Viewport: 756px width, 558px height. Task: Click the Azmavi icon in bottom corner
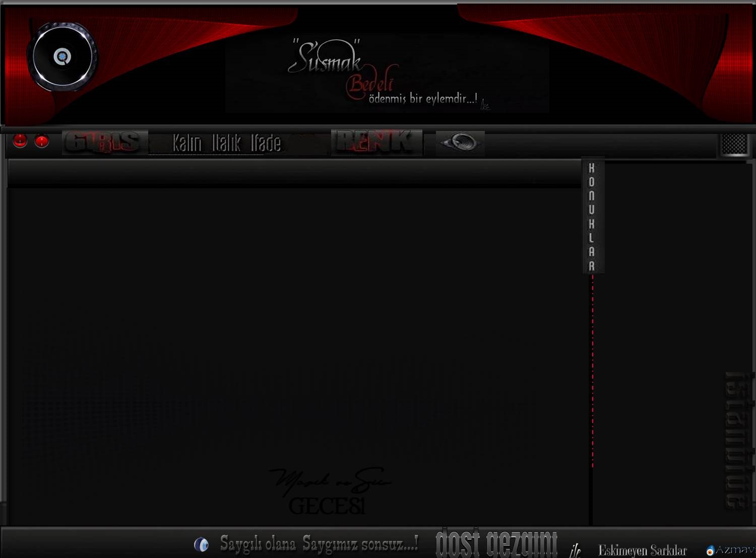click(x=711, y=550)
